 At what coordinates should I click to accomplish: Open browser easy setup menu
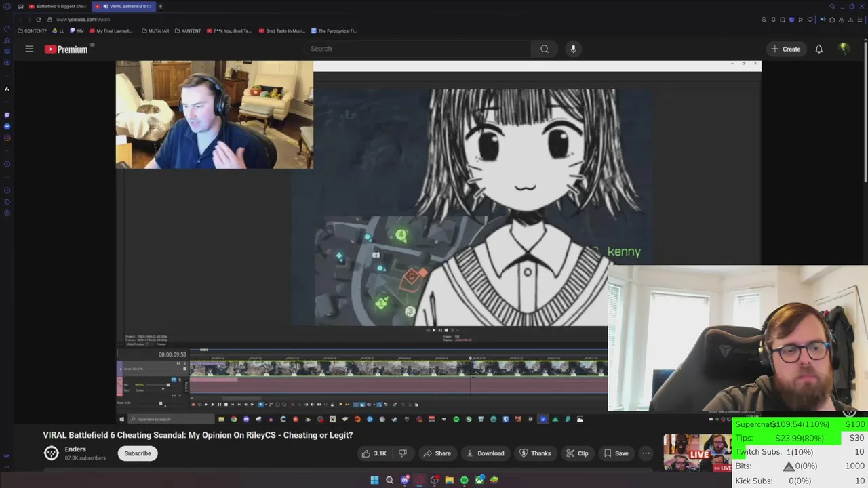click(860, 20)
